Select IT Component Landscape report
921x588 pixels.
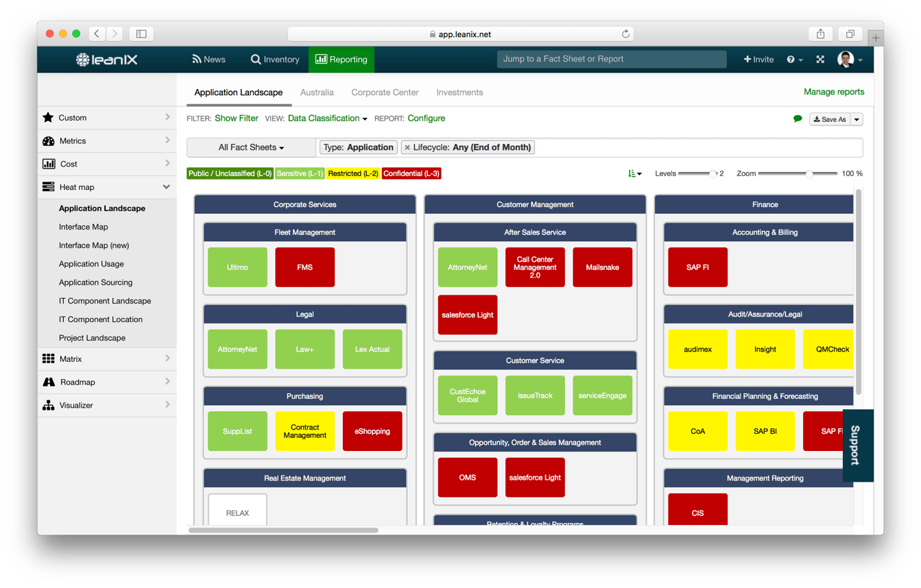[105, 301]
